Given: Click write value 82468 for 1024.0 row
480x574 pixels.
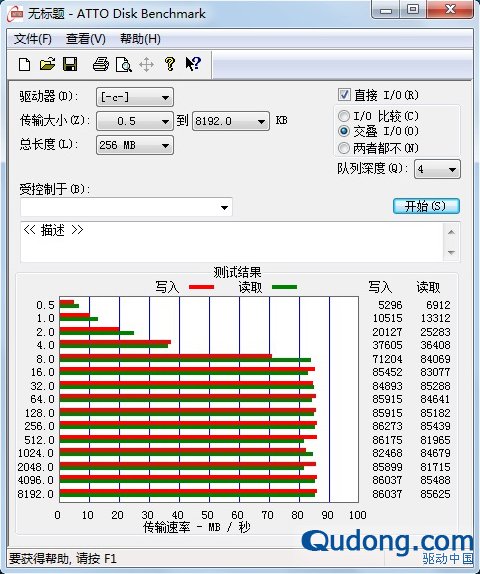Looking at the screenshot, I should coord(387,453).
